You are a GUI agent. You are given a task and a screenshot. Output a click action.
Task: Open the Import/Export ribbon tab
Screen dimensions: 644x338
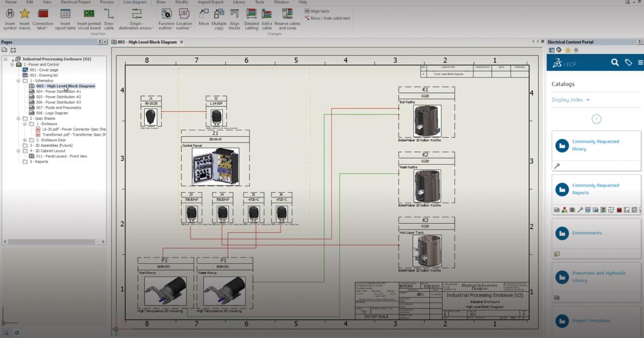(x=211, y=2)
